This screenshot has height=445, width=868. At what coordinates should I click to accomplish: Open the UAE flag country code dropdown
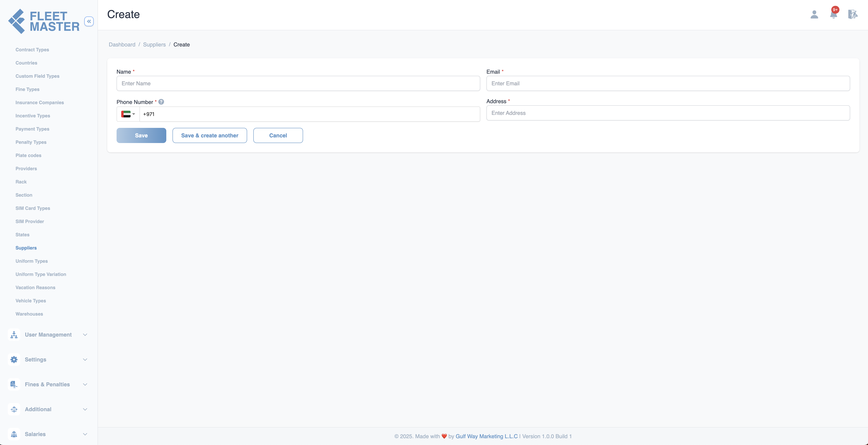pyautogui.click(x=128, y=114)
